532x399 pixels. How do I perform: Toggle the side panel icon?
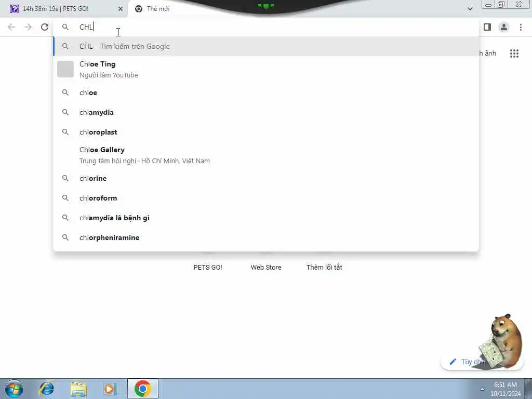487,27
